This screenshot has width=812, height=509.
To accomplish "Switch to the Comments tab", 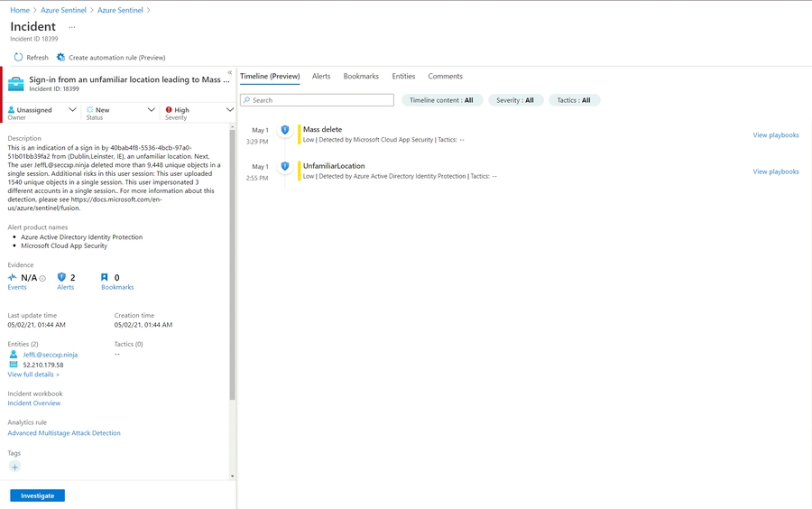I will [x=446, y=76].
